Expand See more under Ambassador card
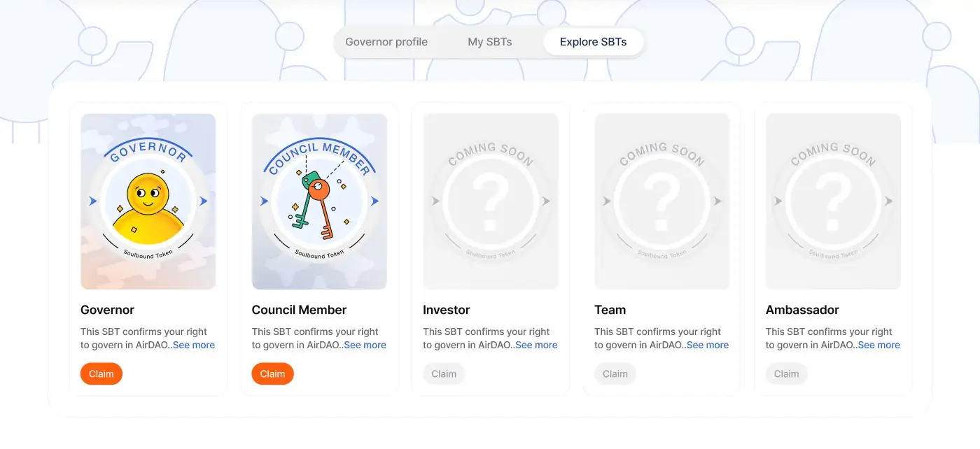 pos(878,345)
